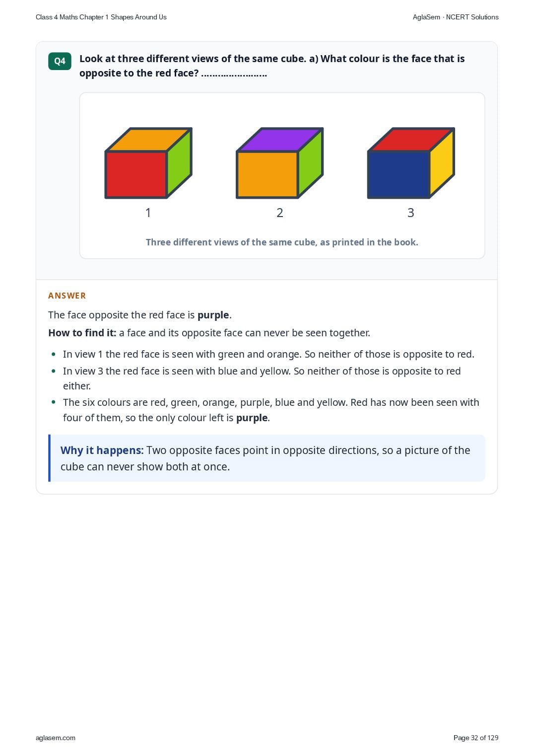The width and height of the screenshot is (534, 756).
Task: Click the number 1 label under first cube
Action: pos(148,213)
